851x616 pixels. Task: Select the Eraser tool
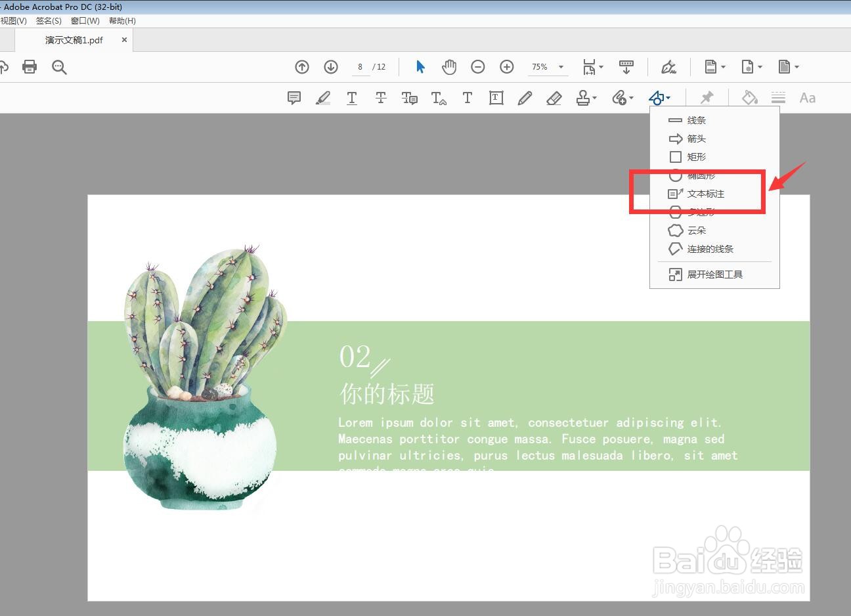(554, 97)
